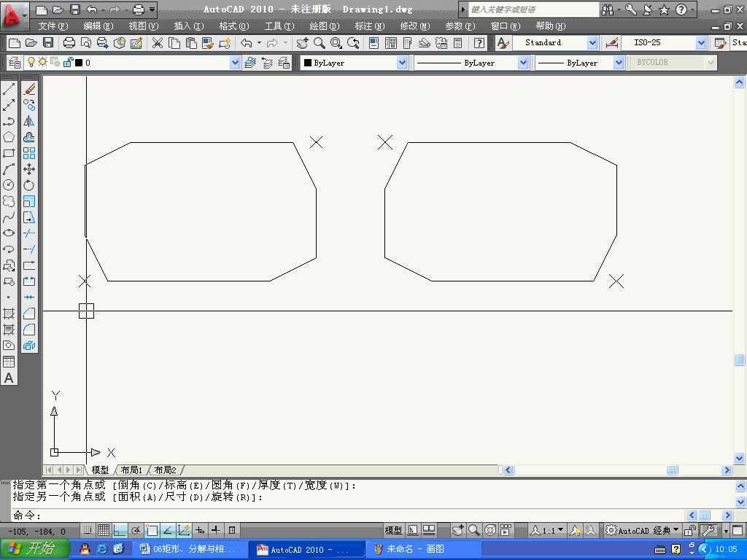Switch to the 布局1 tab
The width and height of the screenshot is (747, 560).
tap(131, 470)
